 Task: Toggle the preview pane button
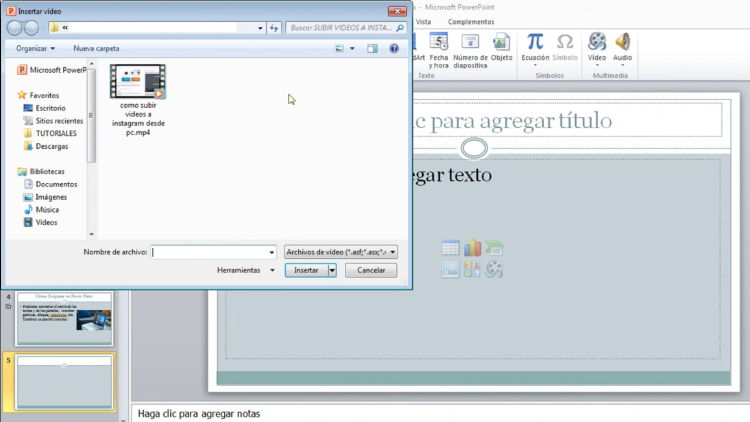[371, 48]
